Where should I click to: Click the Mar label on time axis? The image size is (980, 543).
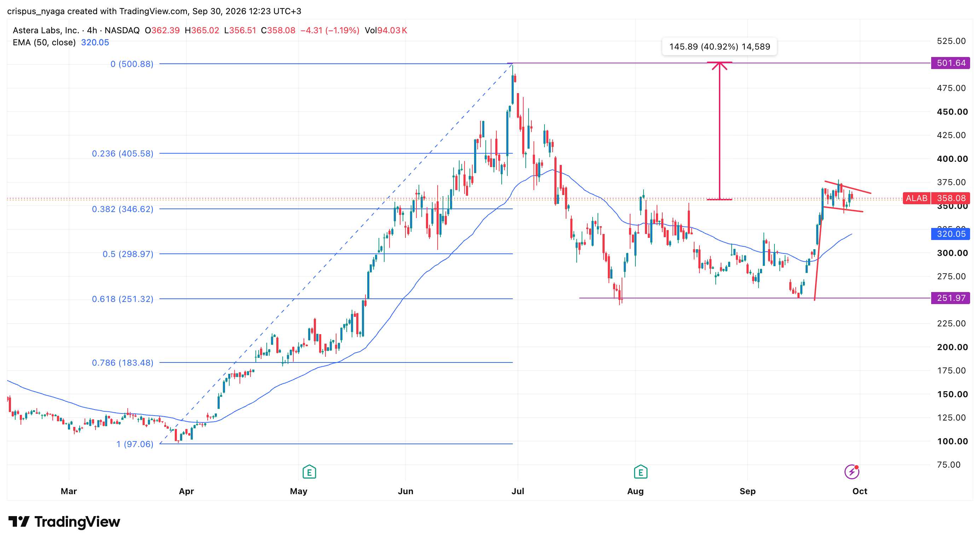tap(69, 491)
